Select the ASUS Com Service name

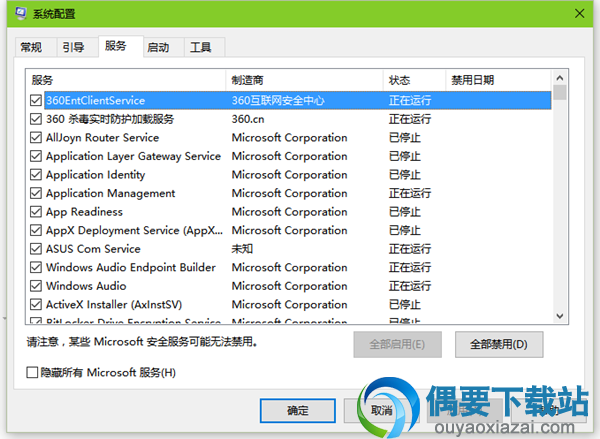tap(93, 249)
